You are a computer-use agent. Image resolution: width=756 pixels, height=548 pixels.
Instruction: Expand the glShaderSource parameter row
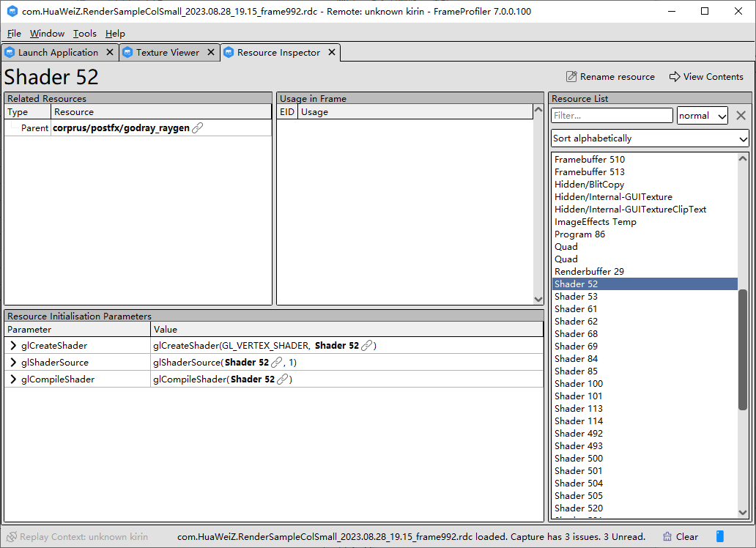[x=12, y=362]
